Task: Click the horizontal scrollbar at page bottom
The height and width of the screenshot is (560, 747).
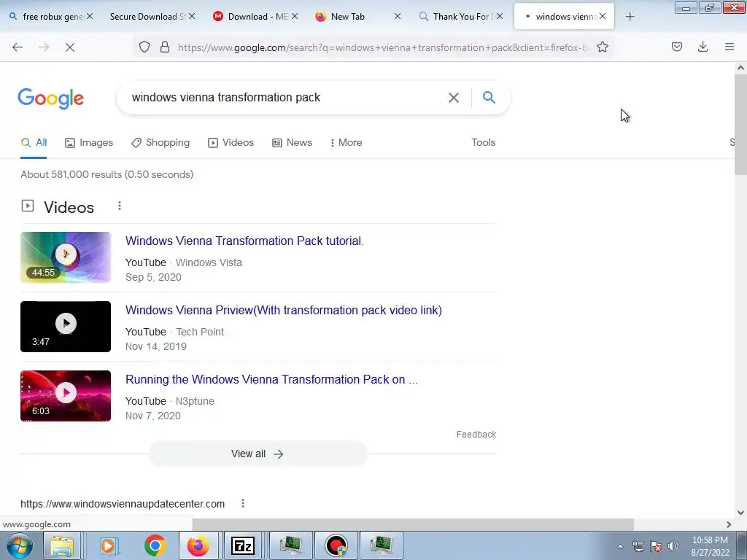Action: (x=413, y=524)
